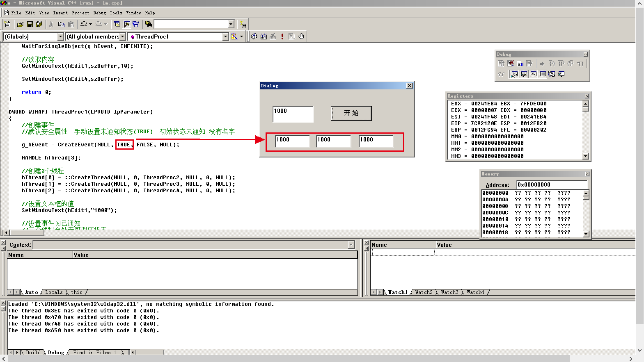Open the Call Stack window icon
The height and width of the screenshot is (362, 644).
[x=552, y=74]
